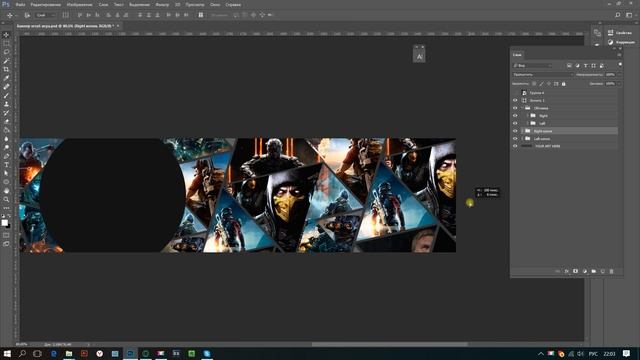Screen dimensions: 640x360
Task: Hide the Обложка group
Action: coord(515,108)
